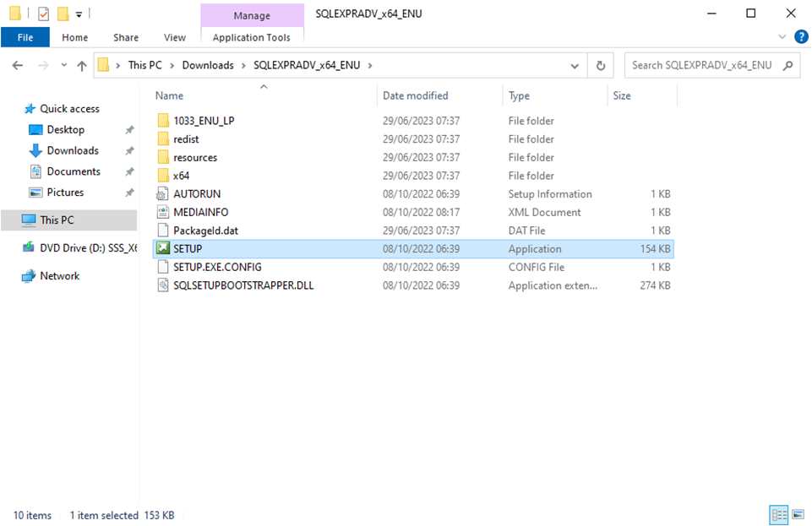Click Properties icon in the quick access toolbar
The image size is (812, 526).
click(x=43, y=14)
